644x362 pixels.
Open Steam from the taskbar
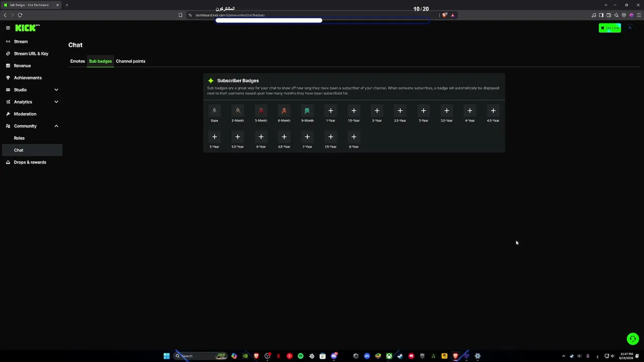pyautogui.click(x=400, y=356)
